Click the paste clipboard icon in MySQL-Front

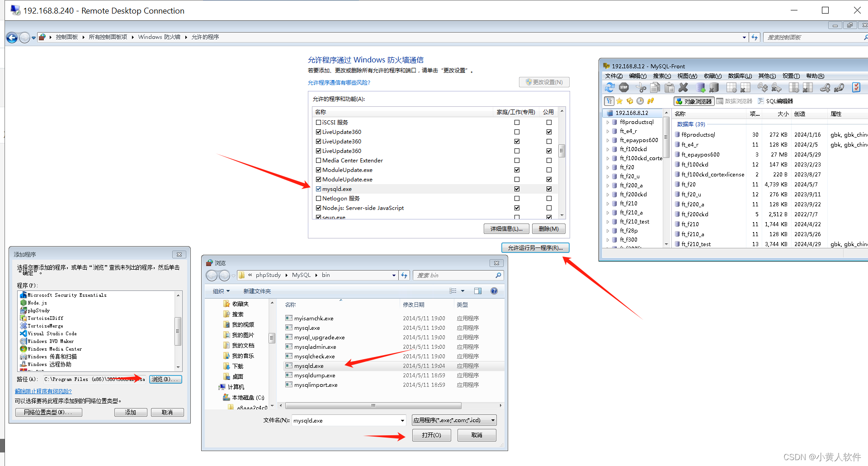(670, 87)
